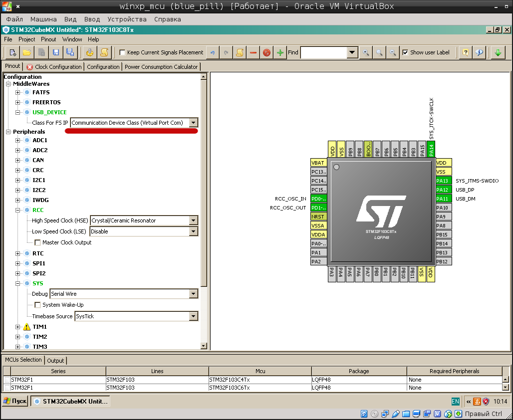This screenshot has width=513, height=420.
Task: Open the Debug mode dropdown
Action: click(x=194, y=294)
